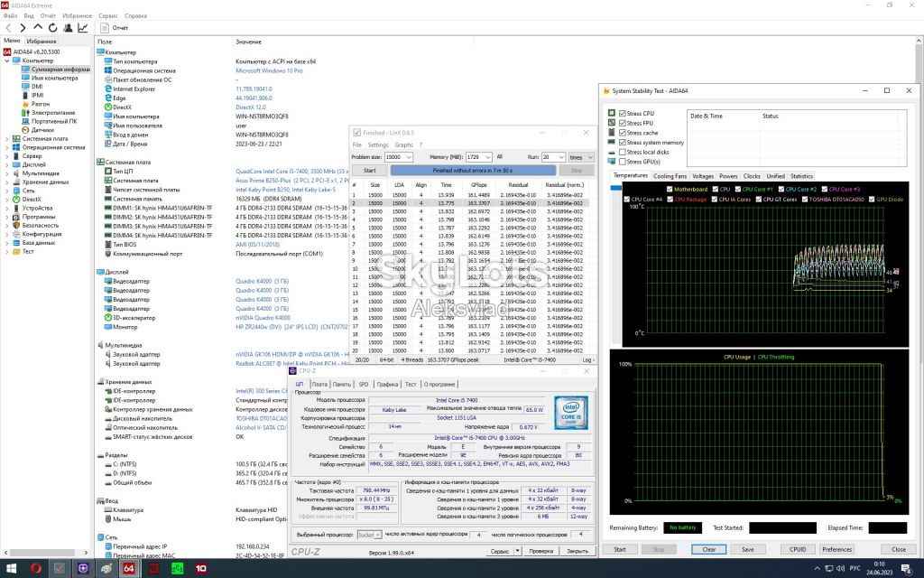This screenshot has height=578, width=924.
Task: Toggle CPU Package graph checkbox
Action: pyautogui.click(x=670, y=200)
